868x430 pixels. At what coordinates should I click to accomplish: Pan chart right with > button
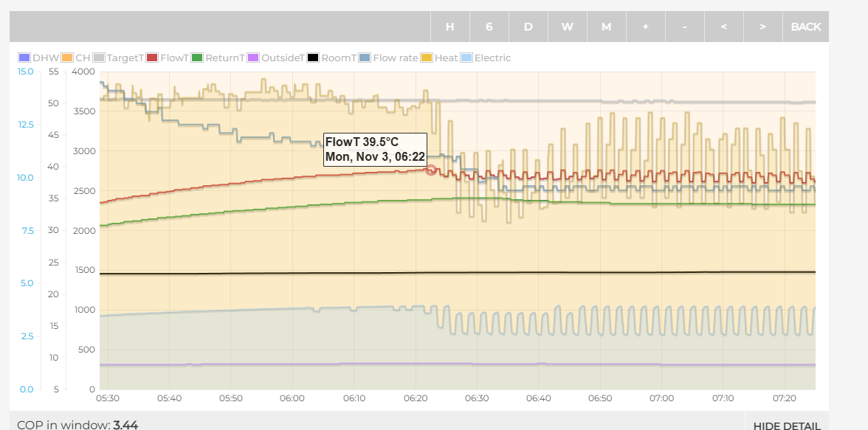pos(762,27)
